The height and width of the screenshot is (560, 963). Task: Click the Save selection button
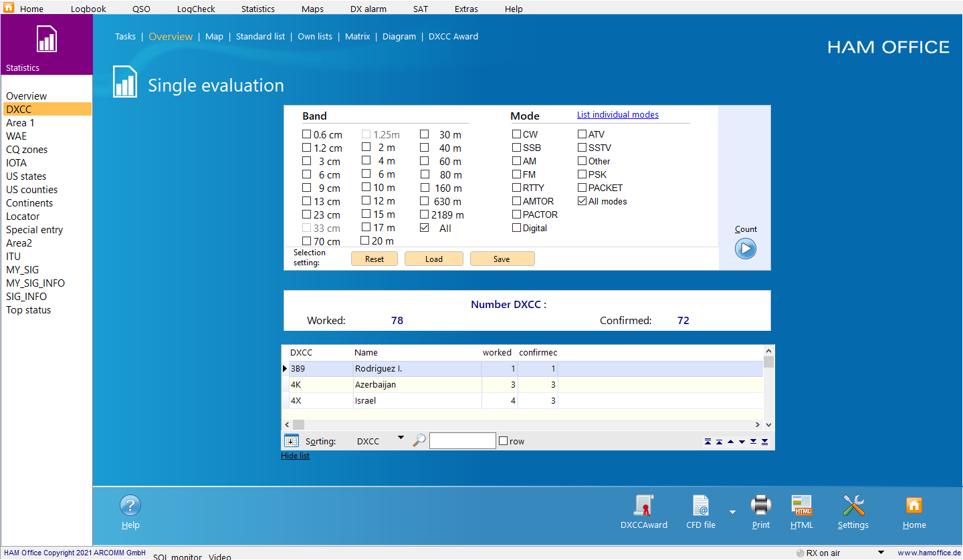coord(502,259)
